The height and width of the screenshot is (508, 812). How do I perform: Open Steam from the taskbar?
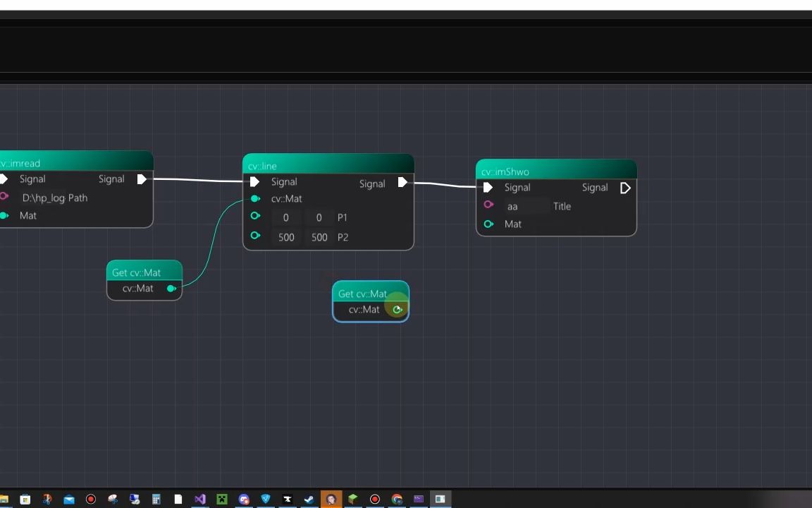point(309,500)
